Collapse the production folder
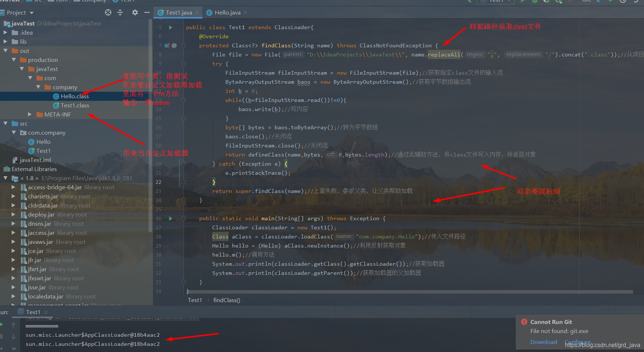The image size is (644, 352). click(14, 60)
